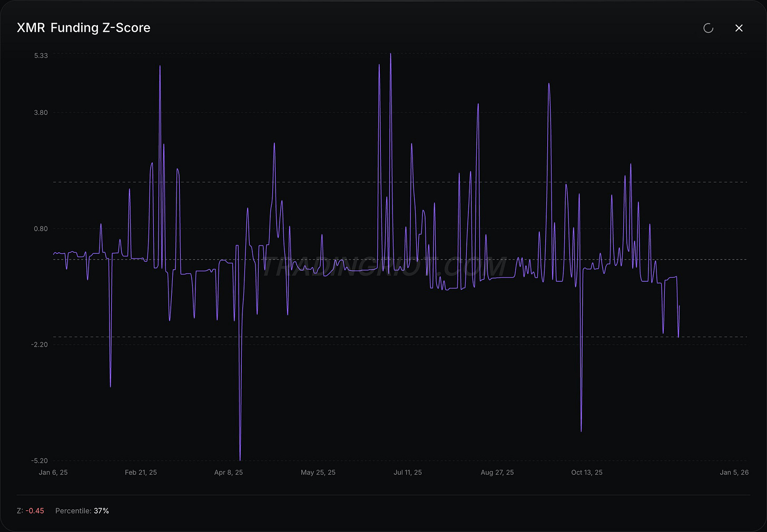
Task: Click the Z value -0.45
Action: (x=35, y=511)
